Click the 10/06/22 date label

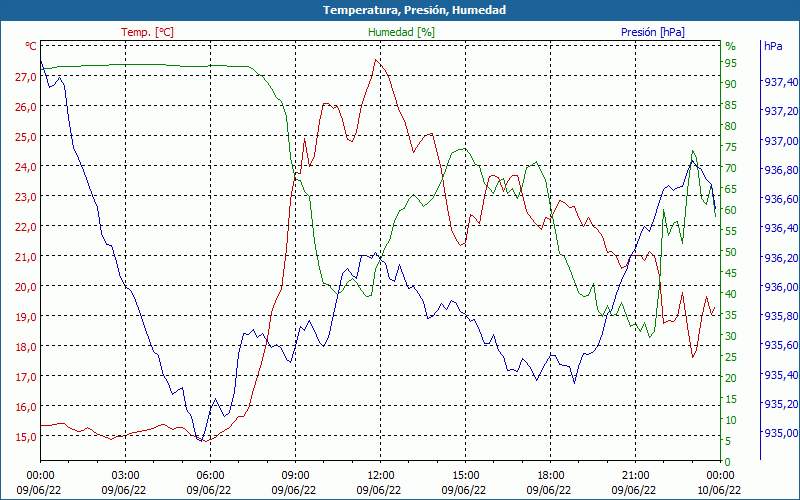click(719, 490)
